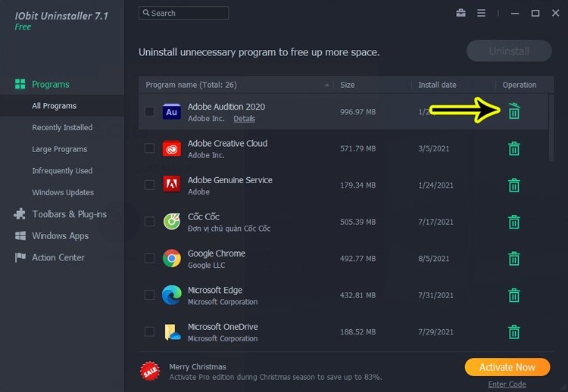Image resolution: width=568 pixels, height=392 pixels.
Task: Go to Toolbars & Plug-ins
Action: (69, 214)
